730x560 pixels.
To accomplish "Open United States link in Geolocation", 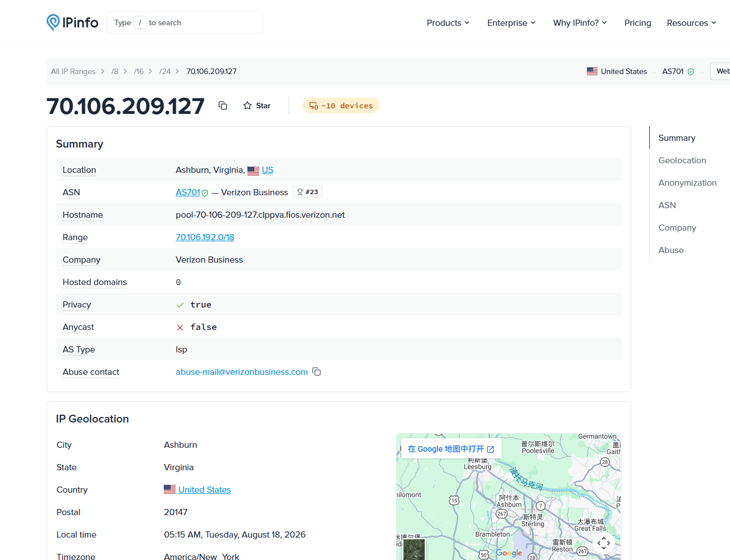I will (205, 490).
